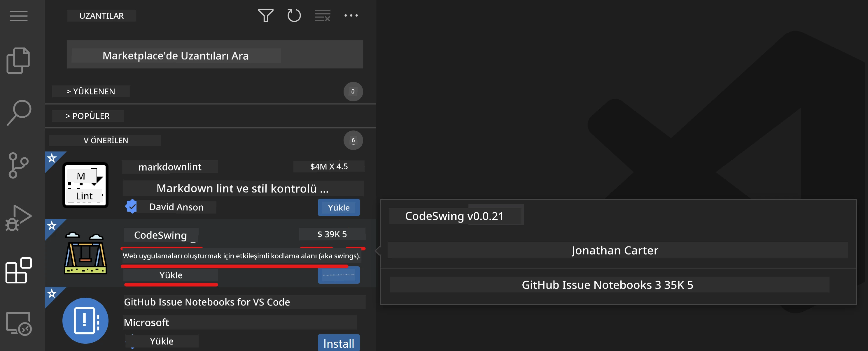
Task: Click the CodeSwing stats "$ 39K 5"
Action: [332, 234]
